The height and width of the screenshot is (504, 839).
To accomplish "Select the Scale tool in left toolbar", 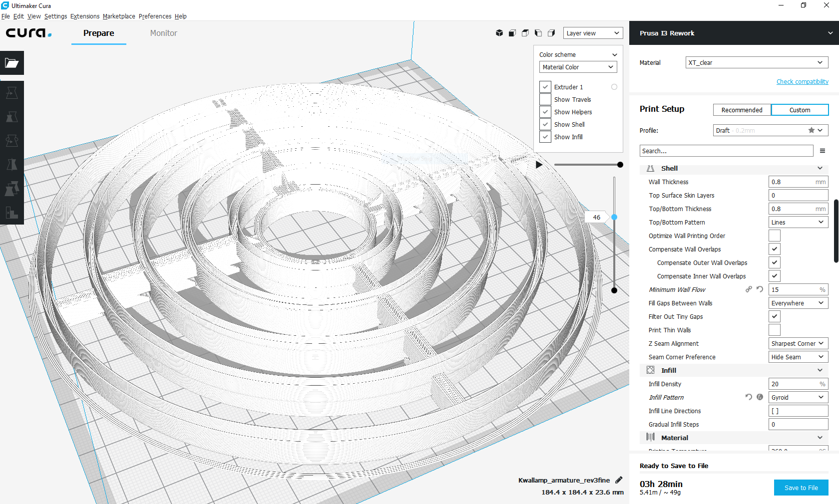I will click(x=12, y=117).
